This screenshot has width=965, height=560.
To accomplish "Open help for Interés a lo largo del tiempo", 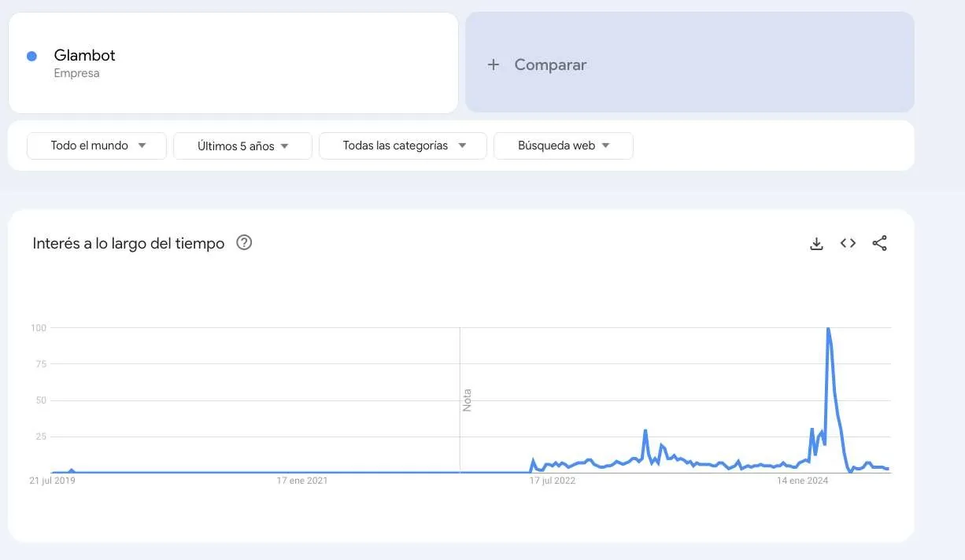I will tap(244, 243).
